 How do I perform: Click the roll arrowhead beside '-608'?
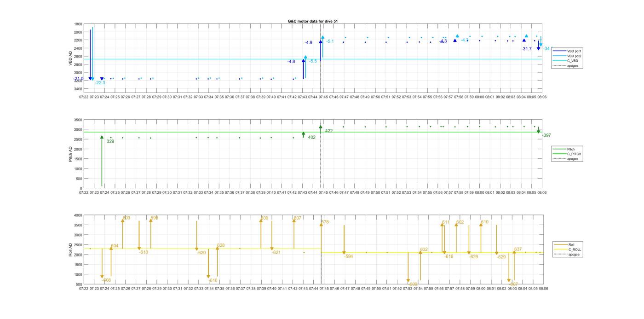click(102, 277)
